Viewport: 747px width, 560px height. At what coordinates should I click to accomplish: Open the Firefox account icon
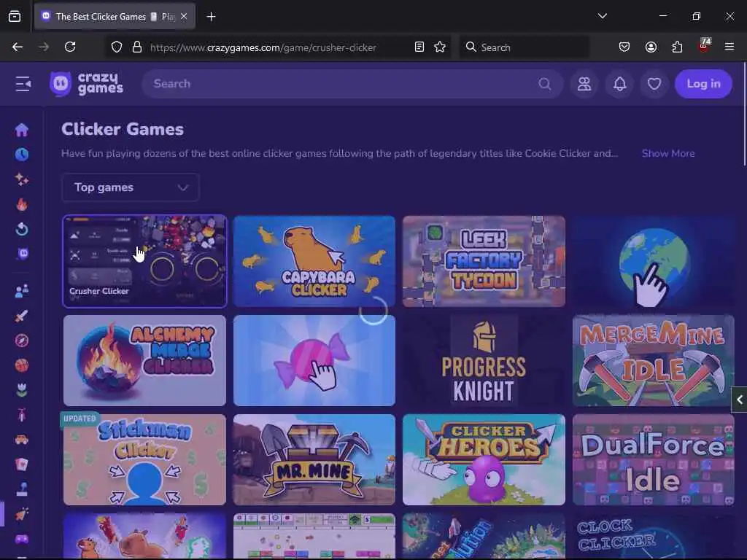point(651,47)
